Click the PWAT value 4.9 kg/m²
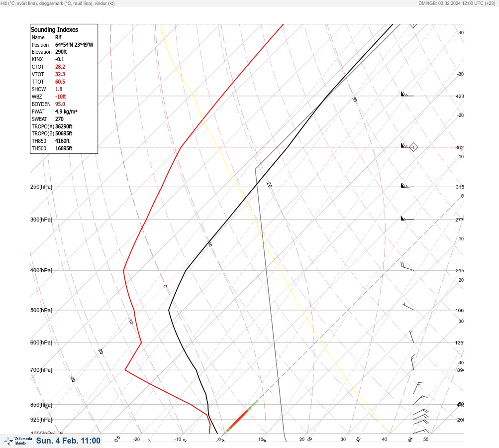499x448 pixels. pyautogui.click(x=66, y=112)
